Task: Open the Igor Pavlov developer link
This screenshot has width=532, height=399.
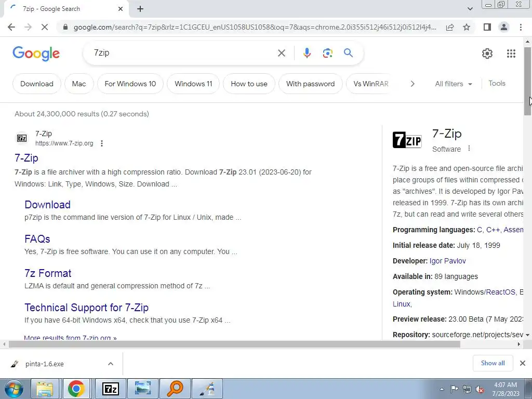Action: (x=447, y=261)
